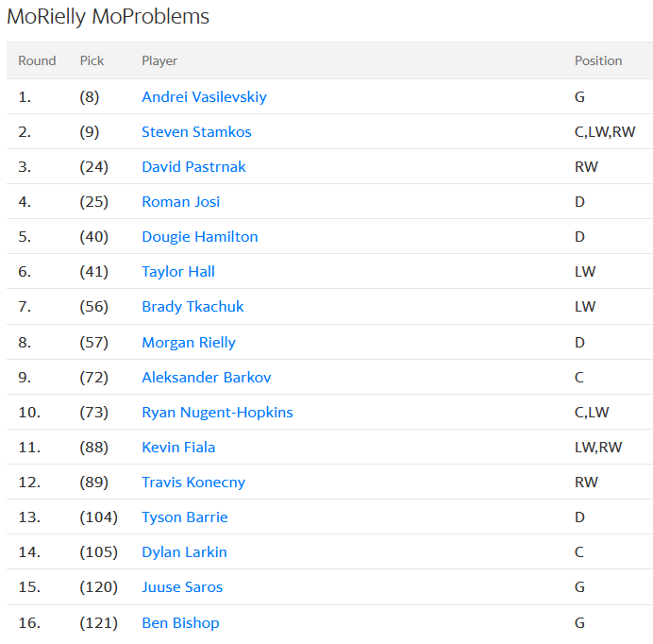Image resolution: width=653 pixels, height=644 pixels.
Task: Select Roman Josi link
Action: pyautogui.click(x=180, y=202)
